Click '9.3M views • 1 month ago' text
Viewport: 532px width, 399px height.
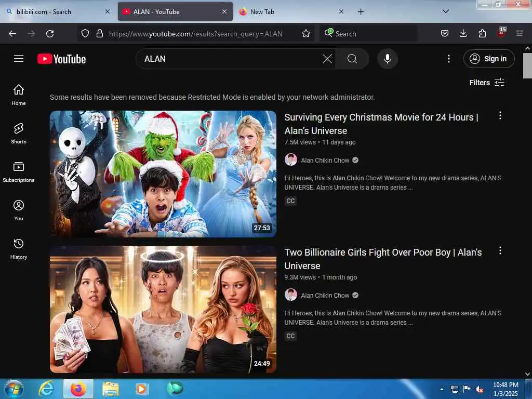click(x=321, y=277)
